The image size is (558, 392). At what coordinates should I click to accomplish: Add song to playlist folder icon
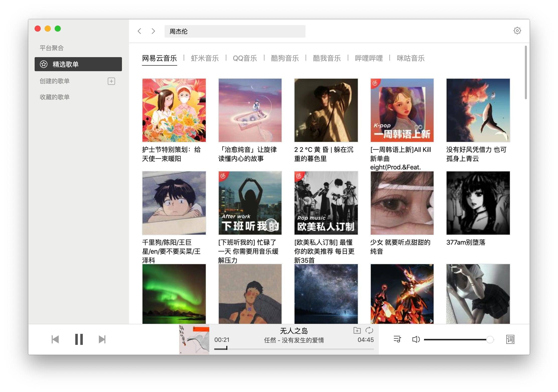click(x=357, y=331)
